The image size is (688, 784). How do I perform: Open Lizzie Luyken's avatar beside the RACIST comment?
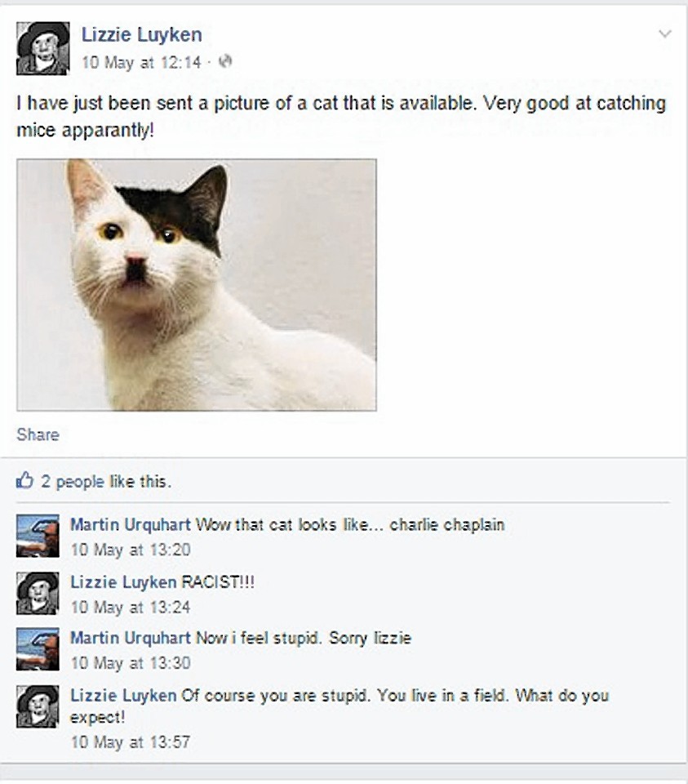point(38,593)
